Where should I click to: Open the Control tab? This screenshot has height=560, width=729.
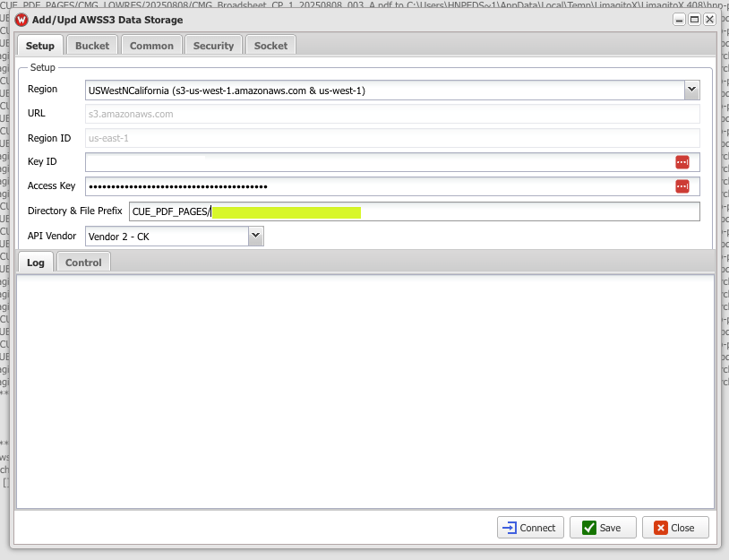coord(83,263)
